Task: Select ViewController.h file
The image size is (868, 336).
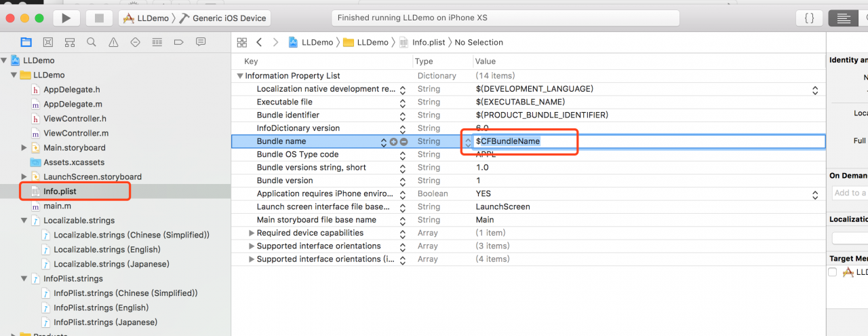Action: coord(75,119)
